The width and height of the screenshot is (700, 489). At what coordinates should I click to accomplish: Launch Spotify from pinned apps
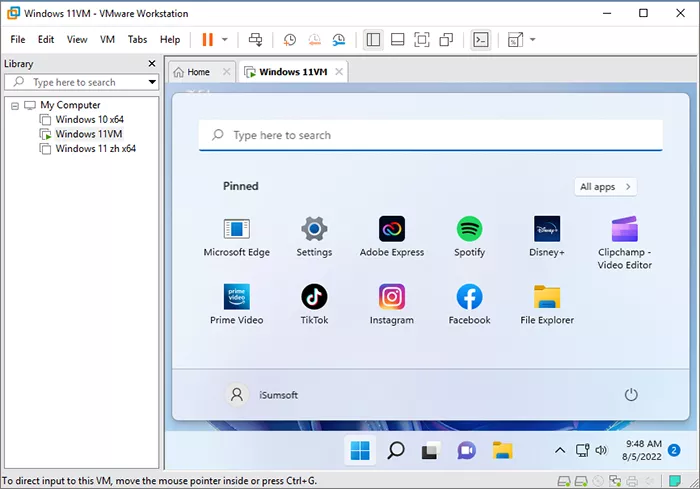(x=469, y=237)
